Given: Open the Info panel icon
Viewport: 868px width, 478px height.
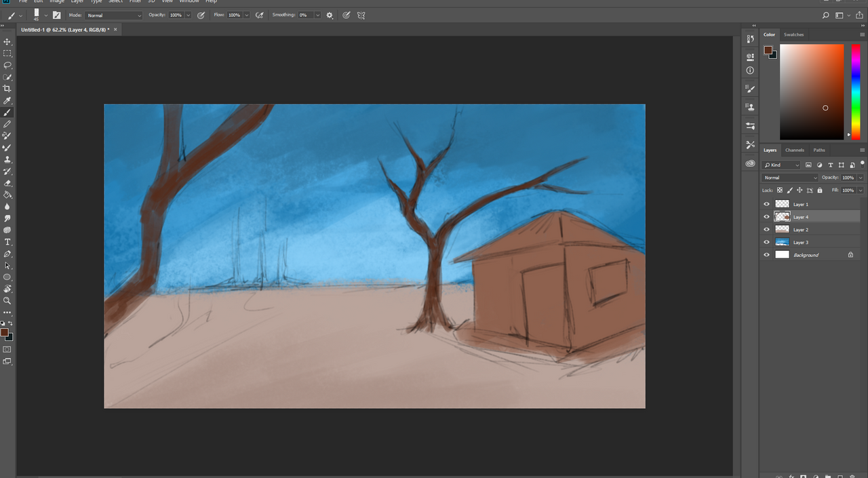Looking at the screenshot, I should (x=750, y=71).
